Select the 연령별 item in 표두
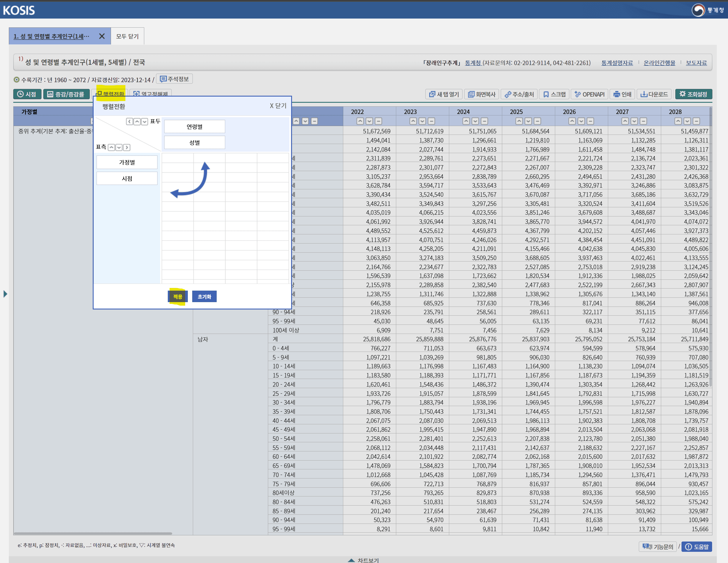 [194, 127]
